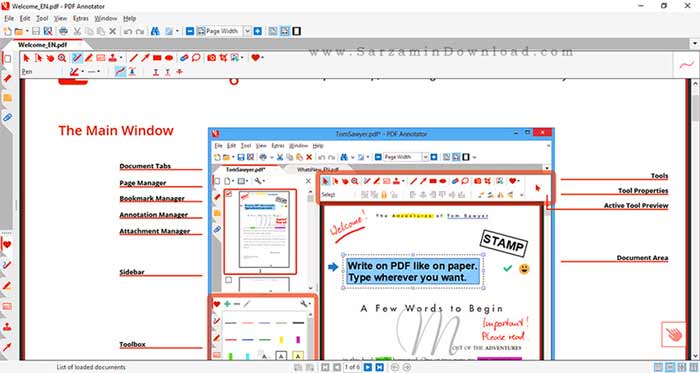Jump to last page with blue end arrow

379,367
